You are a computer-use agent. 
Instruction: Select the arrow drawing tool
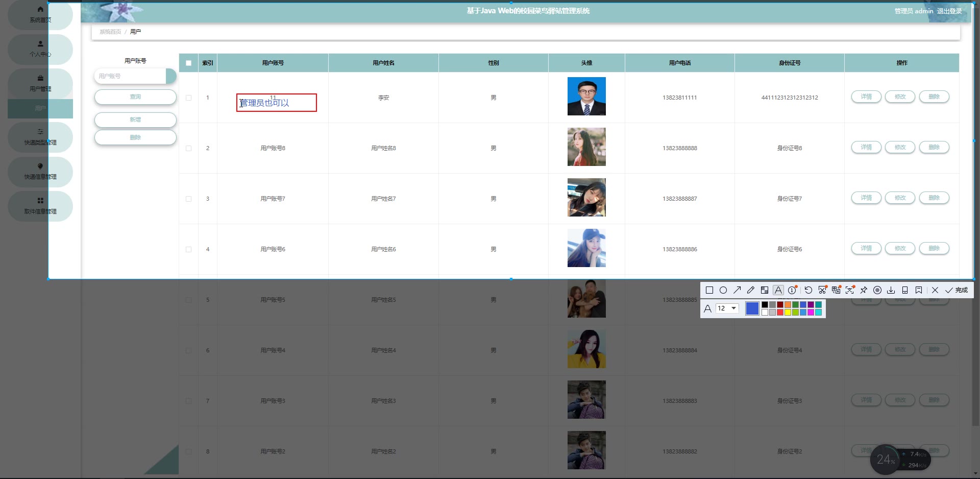tap(737, 290)
